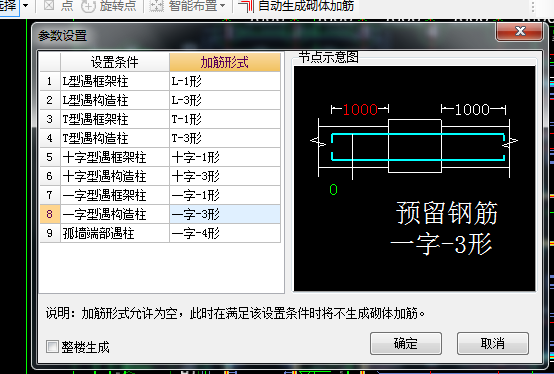This screenshot has width=554, height=374.
Task: Click the 取消 button
Action: (493, 343)
